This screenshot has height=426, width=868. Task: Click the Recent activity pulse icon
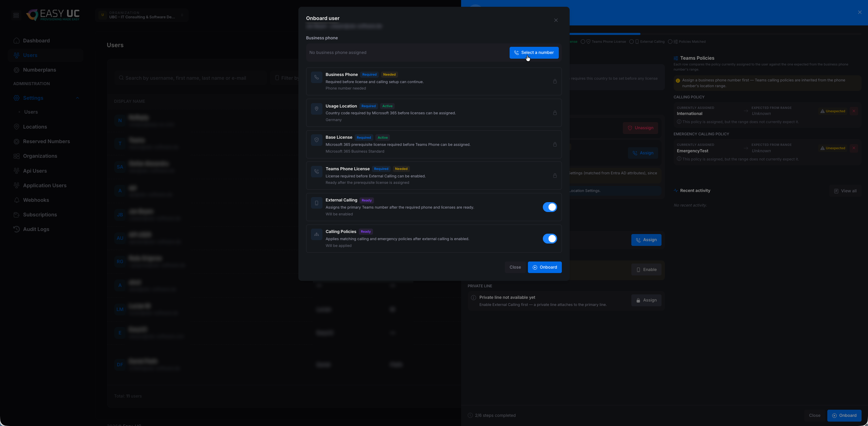pos(676,191)
